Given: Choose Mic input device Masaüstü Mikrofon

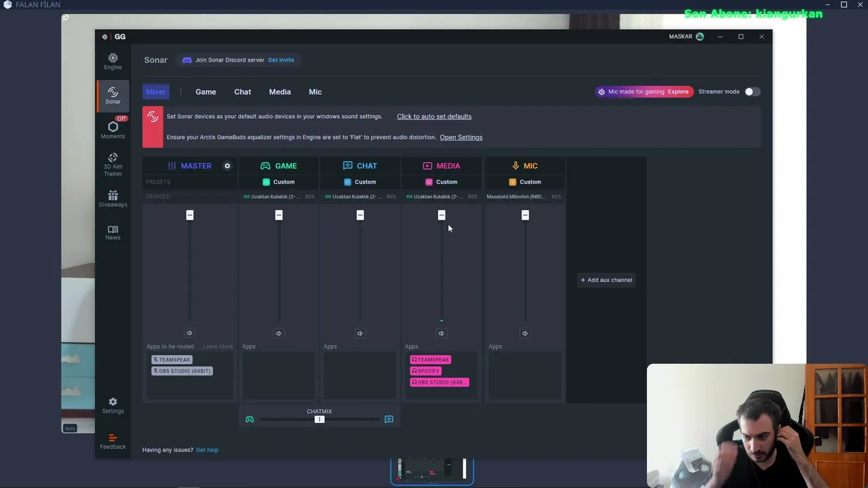Looking at the screenshot, I should [x=524, y=197].
